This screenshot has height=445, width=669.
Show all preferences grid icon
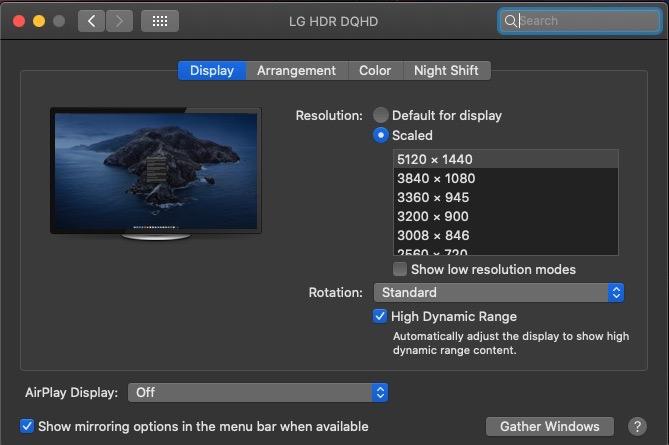pos(160,21)
